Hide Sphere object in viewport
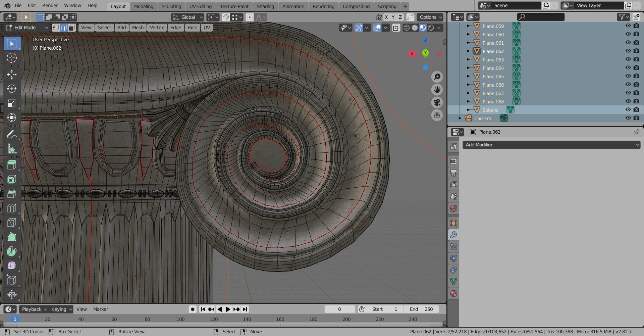 [x=628, y=110]
